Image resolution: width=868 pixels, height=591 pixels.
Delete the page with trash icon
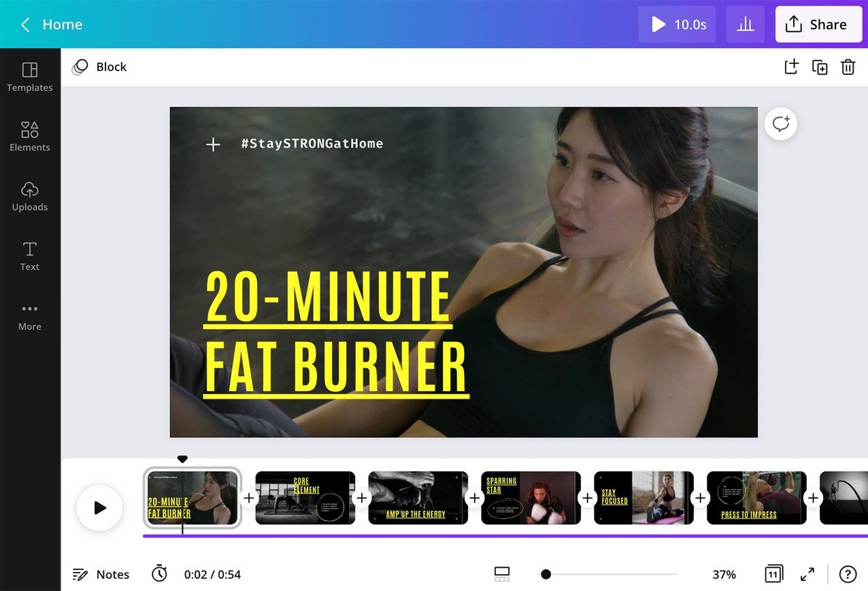pos(848,67)
